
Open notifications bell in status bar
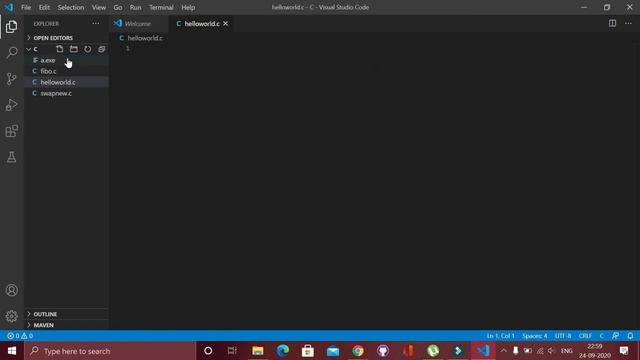pos(630,336)
